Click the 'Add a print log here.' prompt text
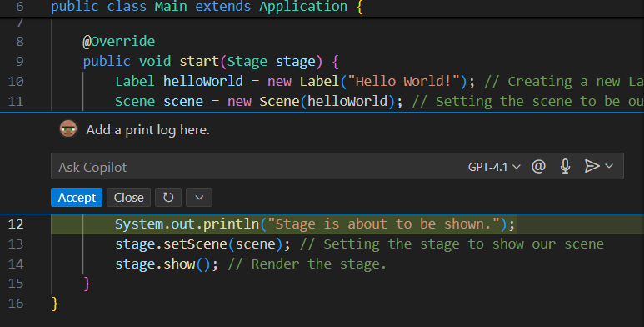The image size is (644, 327). [x=147, y=130]
